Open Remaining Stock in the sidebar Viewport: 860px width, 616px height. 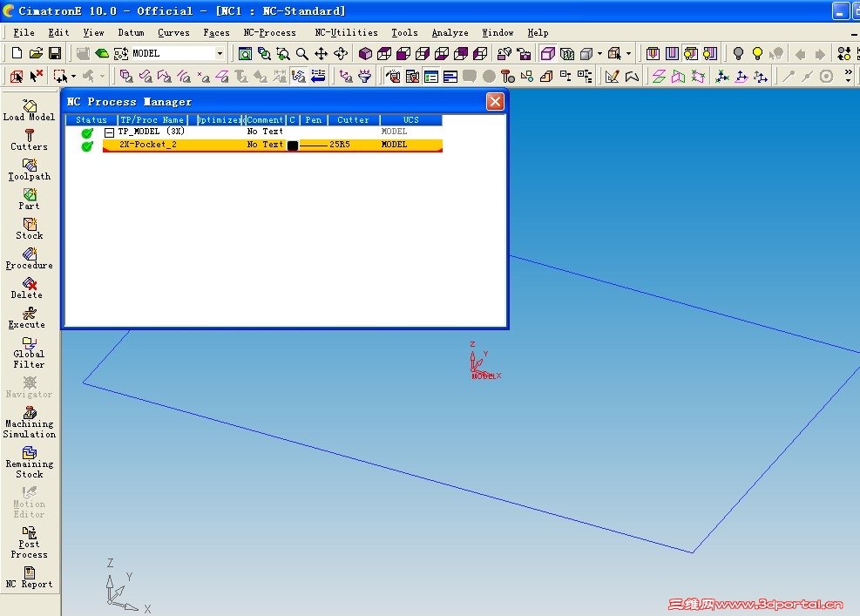tap(29, 463)
